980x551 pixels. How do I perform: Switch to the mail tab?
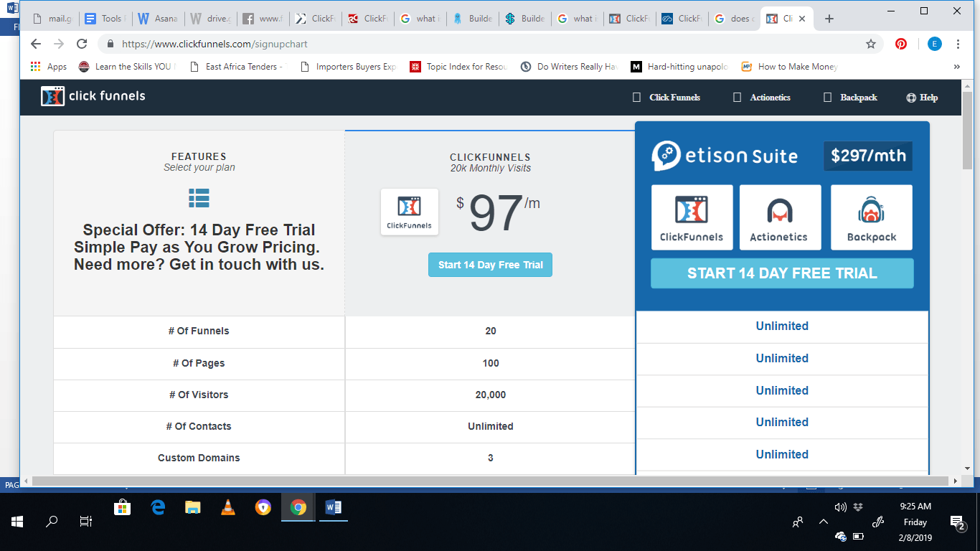[x=52, y=19]
